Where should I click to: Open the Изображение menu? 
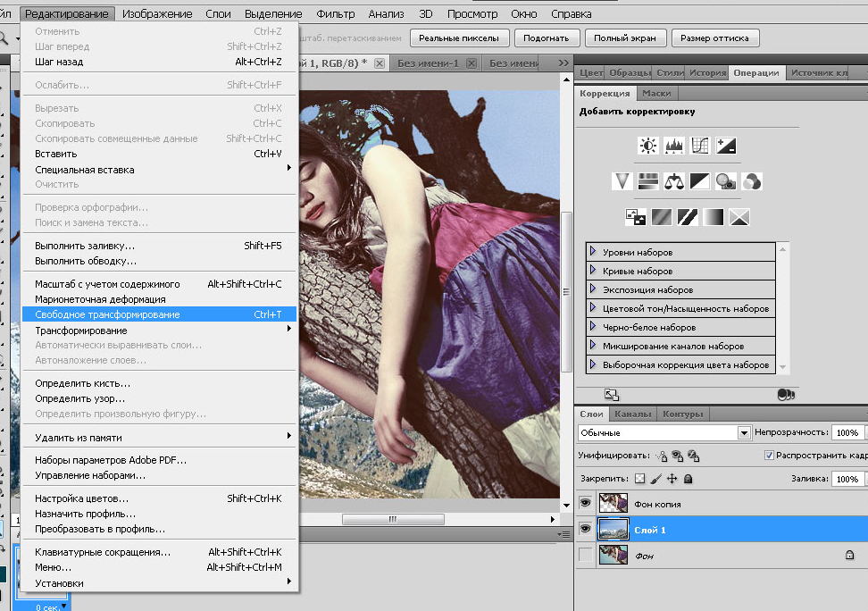click(x=157, y=14)
